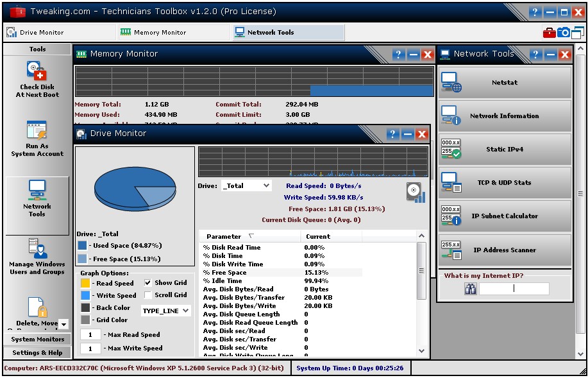588x378 pixels.
Task: Click the Memory Monitor usage graph
Action: [x=255, y=82]
